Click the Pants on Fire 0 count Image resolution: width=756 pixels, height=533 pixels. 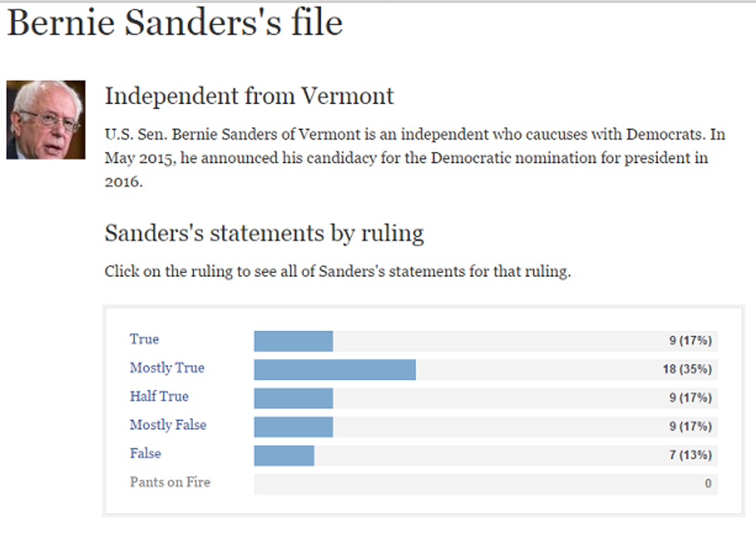tap(707, 484)
